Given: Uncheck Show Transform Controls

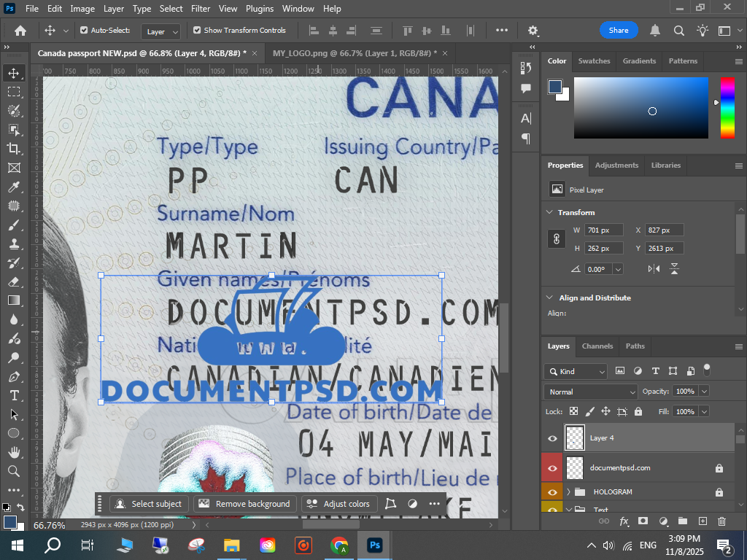Looking at the screenshot, I should click(197, 31).
